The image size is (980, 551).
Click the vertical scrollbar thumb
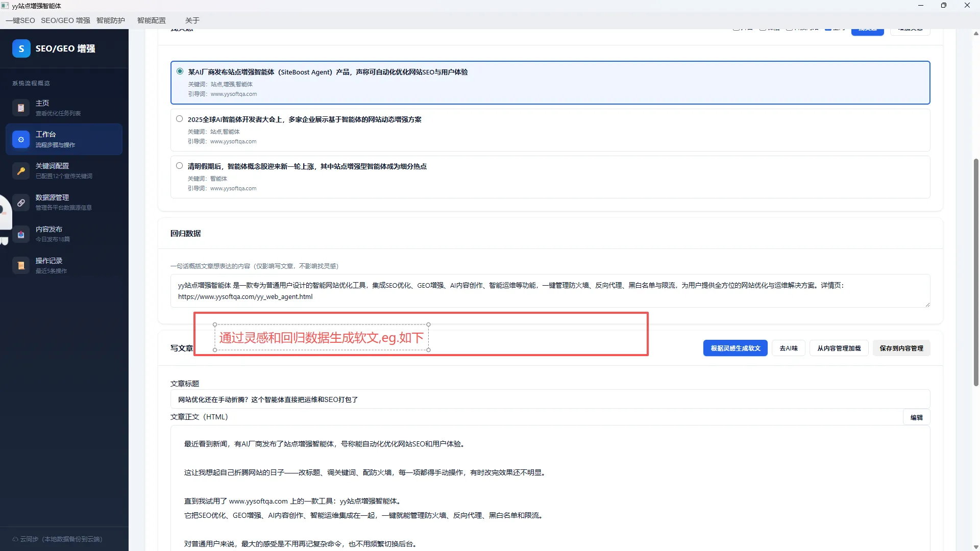coord(976,272)
